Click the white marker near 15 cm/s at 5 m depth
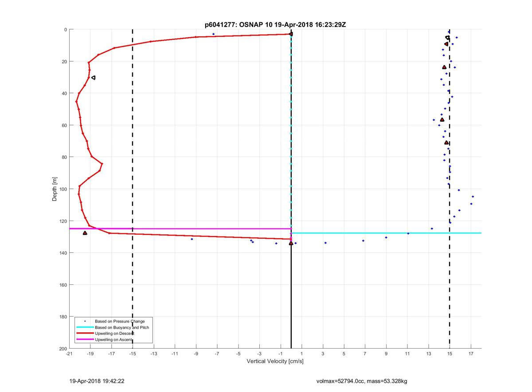The image size is (532, 392). click(x=447, y=38)
